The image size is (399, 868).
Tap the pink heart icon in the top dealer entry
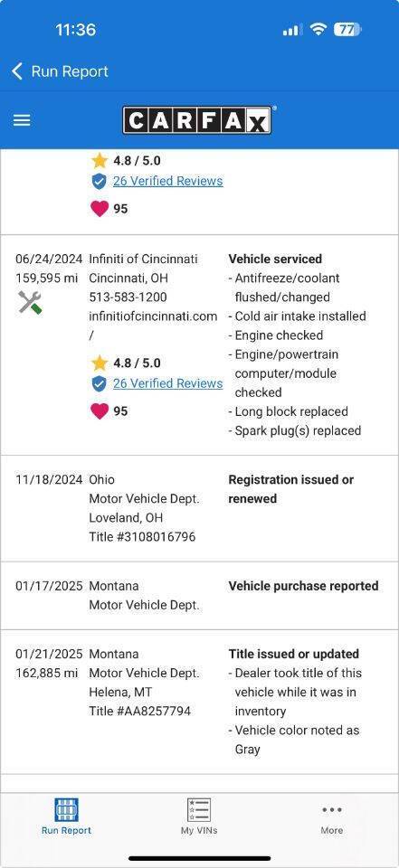(100, 209)
